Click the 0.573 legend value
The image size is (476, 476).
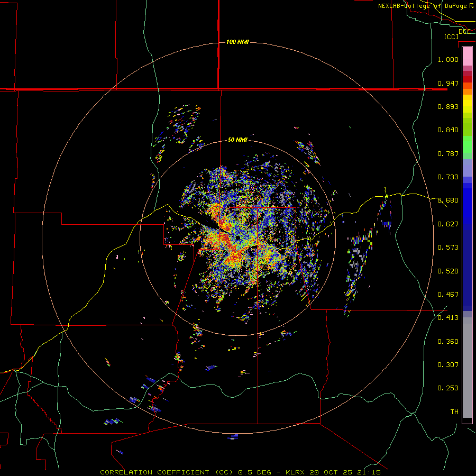pos(448,248)
